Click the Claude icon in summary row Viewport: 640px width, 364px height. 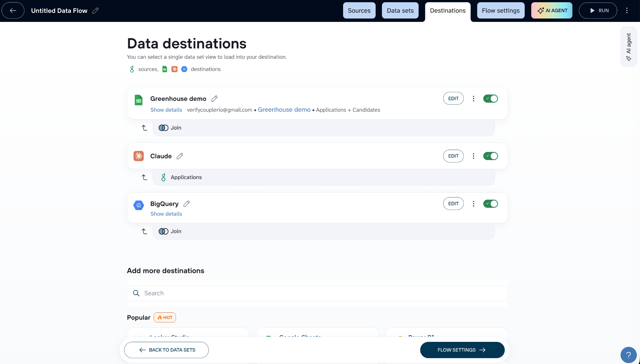[174, 69]
